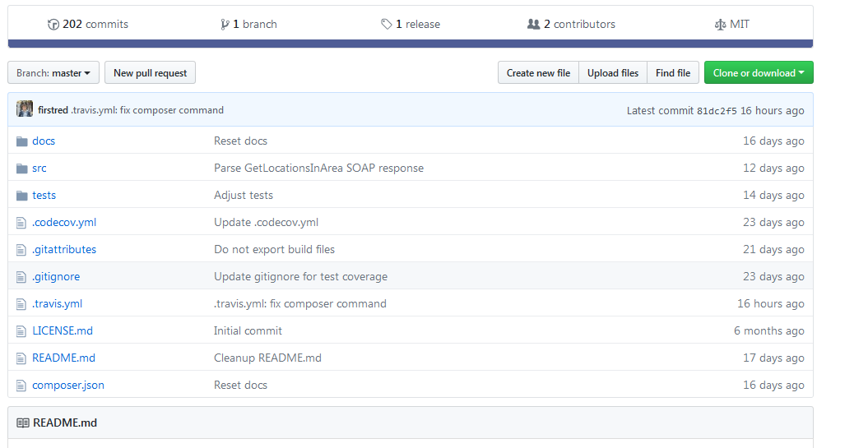This screenshot has height=448, width=868.
Task: Click the Find file button
Action: [673, 73]
